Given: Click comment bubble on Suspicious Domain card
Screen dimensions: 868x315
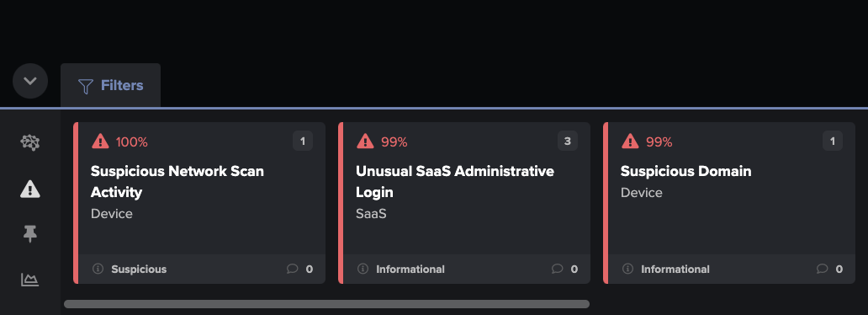Looking at the screenshot, I should click(823, 269).
